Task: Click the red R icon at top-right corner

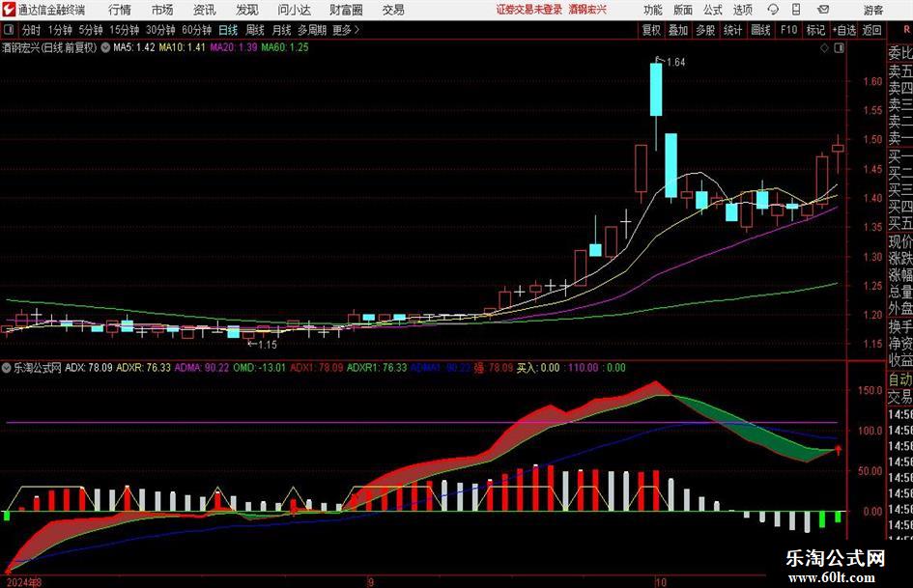Action: click(907, 30)
